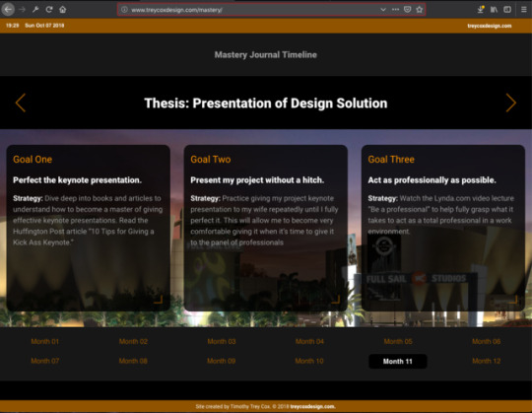Click the Mastery Journal Timeline heading

tap(266, 54)
